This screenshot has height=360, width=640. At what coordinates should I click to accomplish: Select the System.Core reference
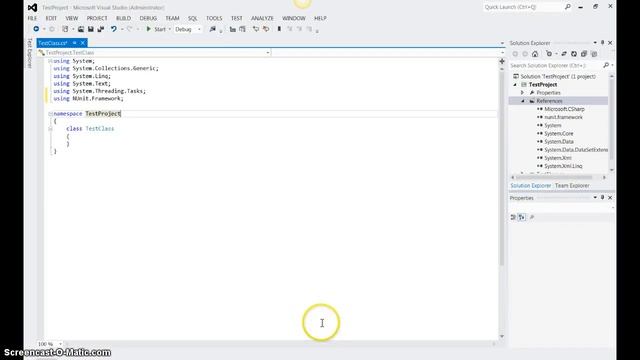click(x=558, y=133)
